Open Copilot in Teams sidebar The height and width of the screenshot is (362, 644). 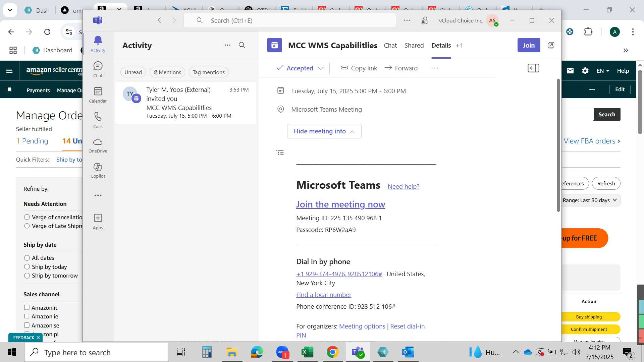tap(98, 170)
